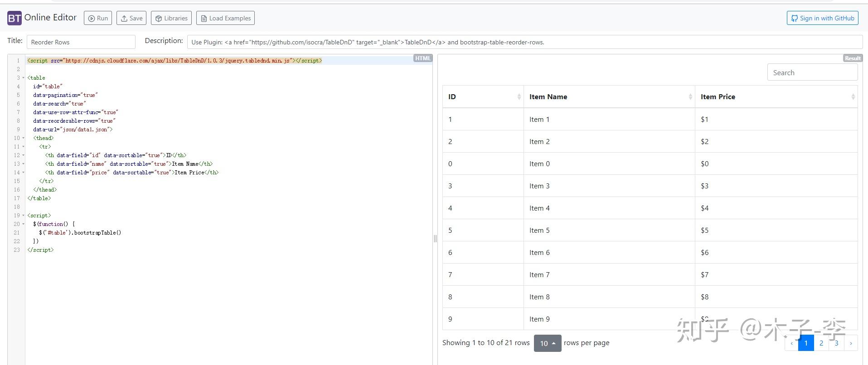Click the Load Examples file icon
The height and width of the screenshot is (365, 868).
click(x=204, y=19)
